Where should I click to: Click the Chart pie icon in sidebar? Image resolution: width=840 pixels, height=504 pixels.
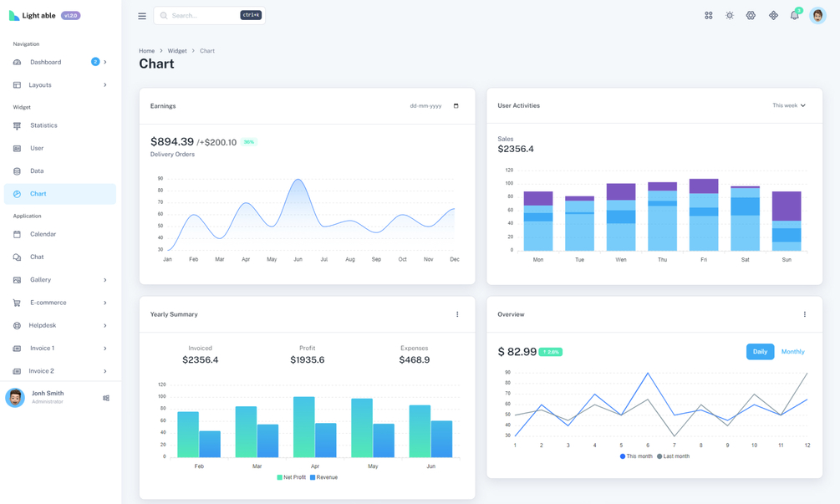click(x=18, y=194)
